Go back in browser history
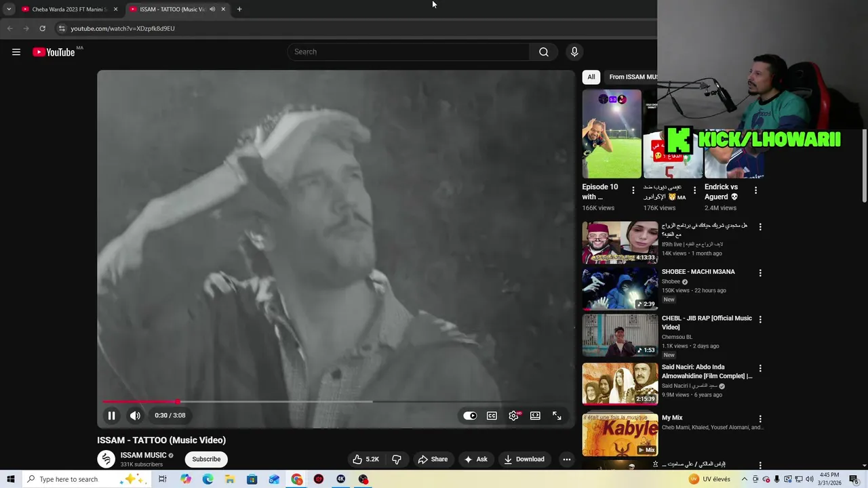This screenshot has width=868, height=488. pyautogui.click(x=9, y=28)
